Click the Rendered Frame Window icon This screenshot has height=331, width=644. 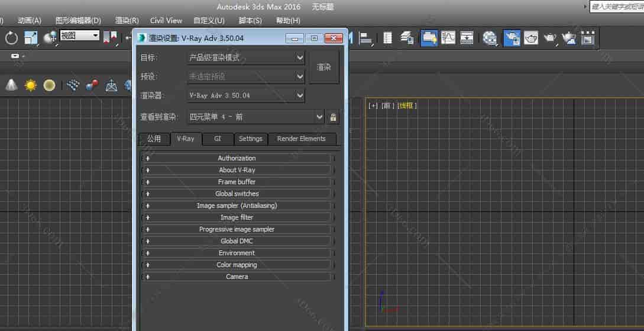click(531, 38)
